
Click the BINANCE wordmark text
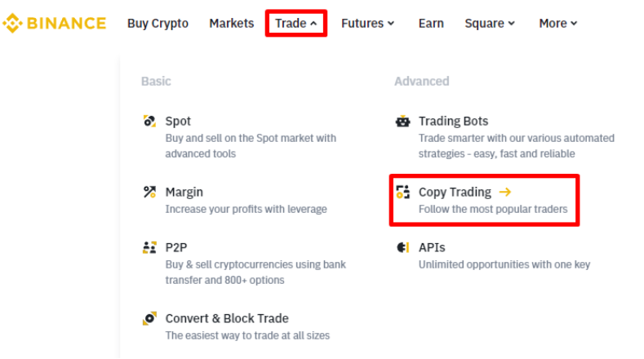click(66, 23)
